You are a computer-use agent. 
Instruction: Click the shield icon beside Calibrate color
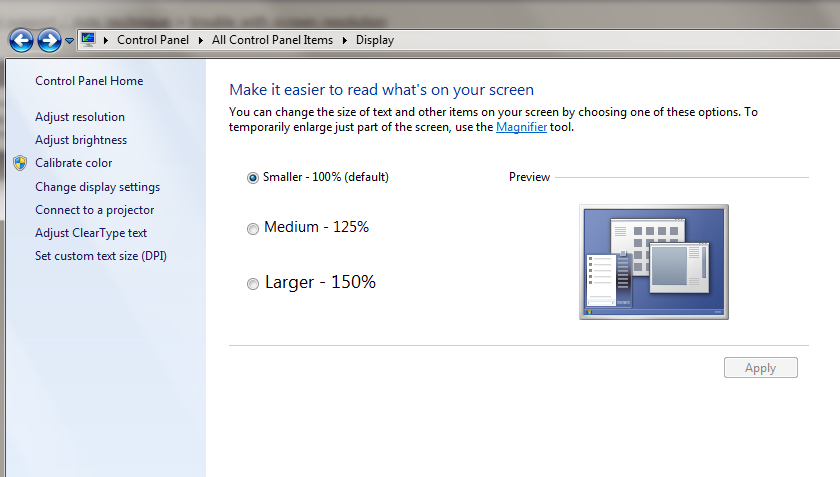click(20, 163)
